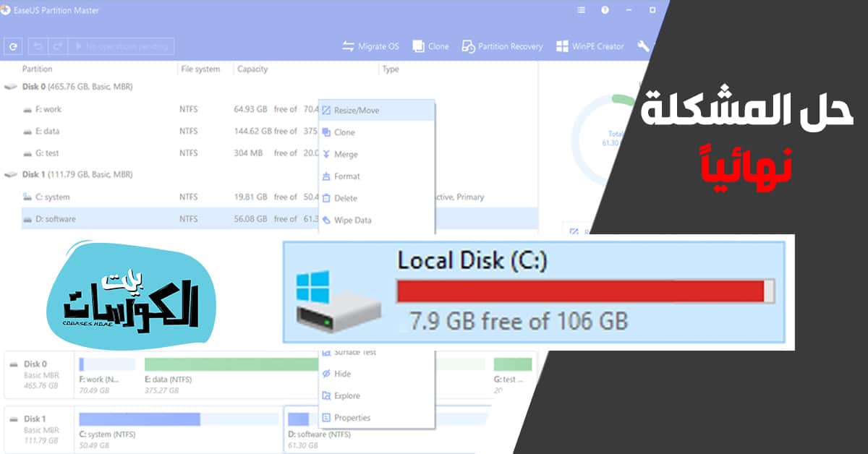Click the Type column header
Screen dimensions: 868x454
point(391,69)
